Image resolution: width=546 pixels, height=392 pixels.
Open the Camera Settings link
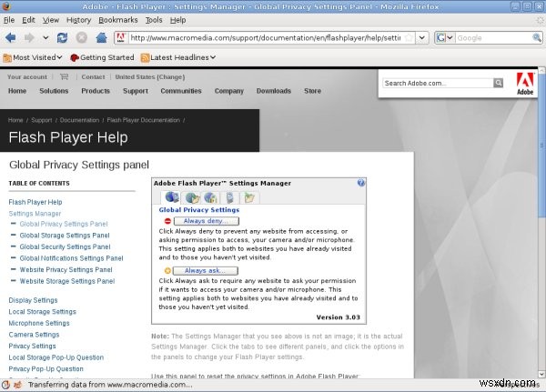[x=34, y=335]
